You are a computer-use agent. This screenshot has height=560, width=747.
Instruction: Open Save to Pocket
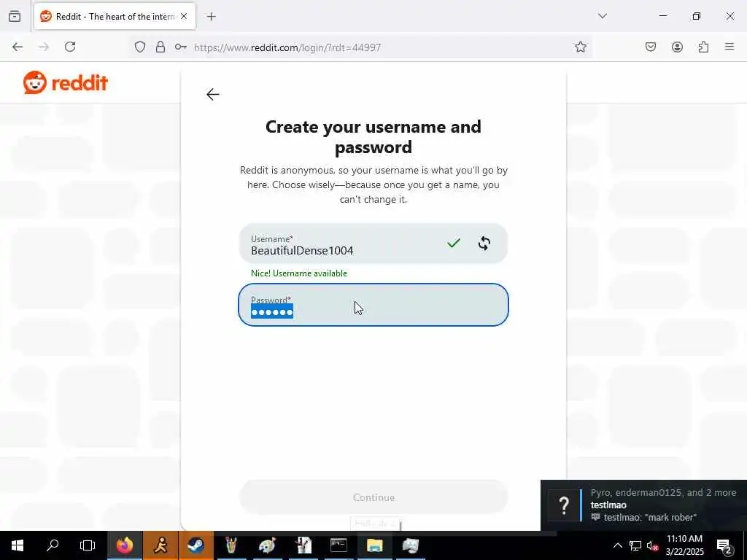click(x=651, y=47)
